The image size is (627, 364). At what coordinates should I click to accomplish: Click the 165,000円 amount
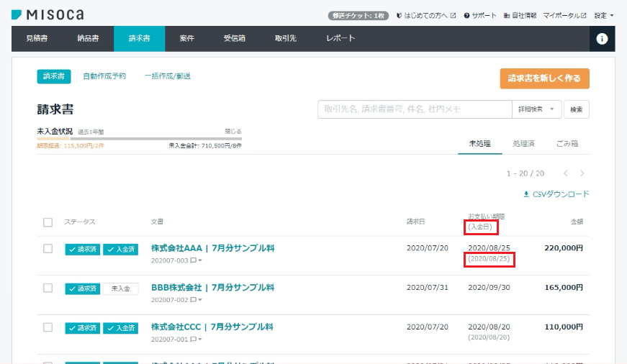[564, 287]
